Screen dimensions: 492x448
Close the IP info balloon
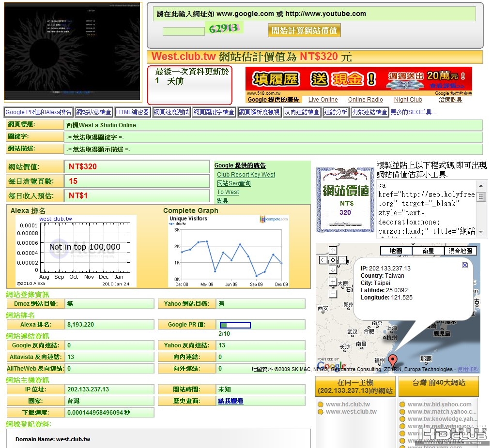[465, 265]
